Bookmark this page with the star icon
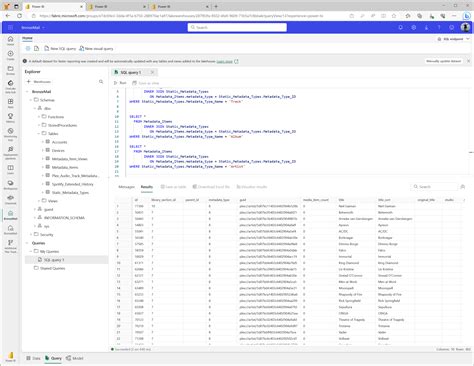This screenshot has height=366, width=474. coord(394,16)
